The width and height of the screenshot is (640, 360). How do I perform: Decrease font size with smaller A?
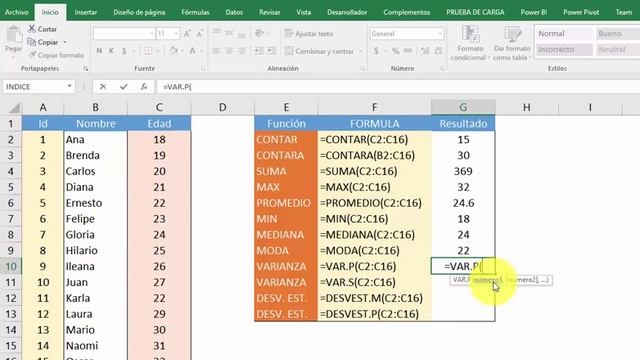coord(200,34)
